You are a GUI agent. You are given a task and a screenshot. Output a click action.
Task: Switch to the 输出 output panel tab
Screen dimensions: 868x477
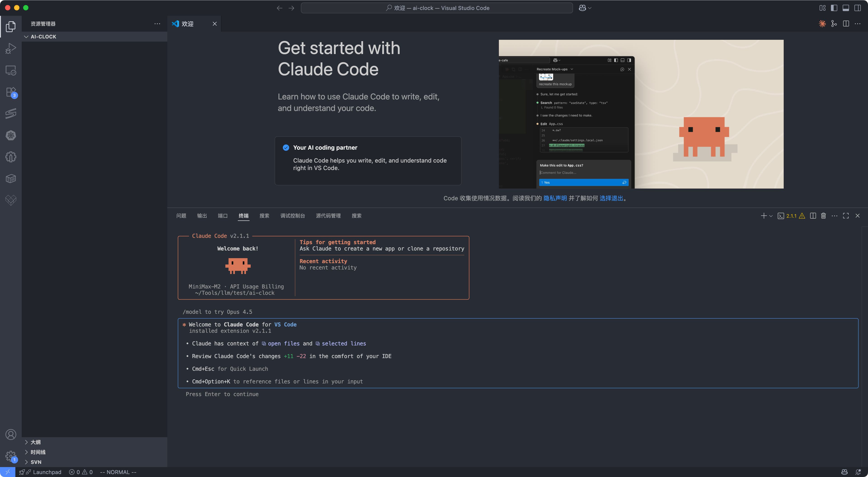202,216
